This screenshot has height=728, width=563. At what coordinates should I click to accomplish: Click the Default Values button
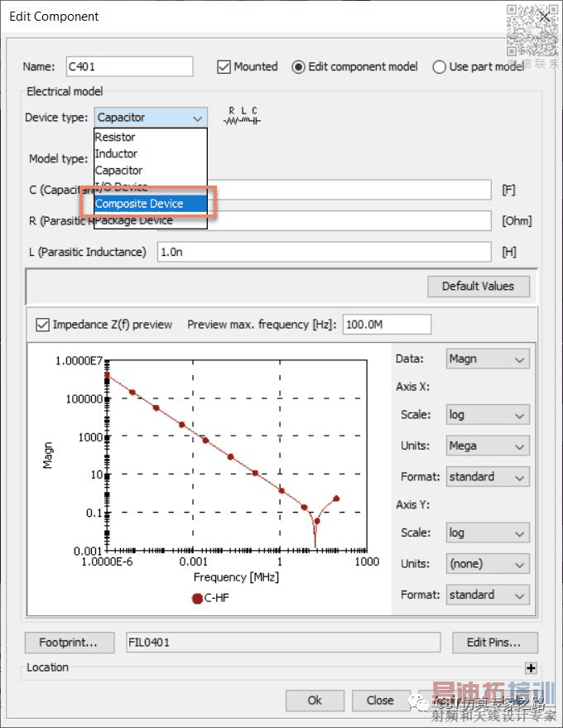pos(478,286)
